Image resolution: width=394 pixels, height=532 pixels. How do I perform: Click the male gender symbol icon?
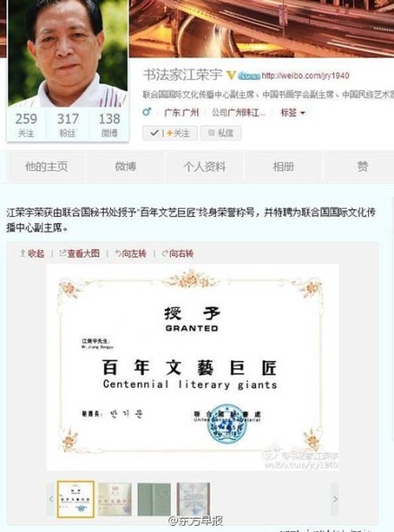click(x=147, y=112)
